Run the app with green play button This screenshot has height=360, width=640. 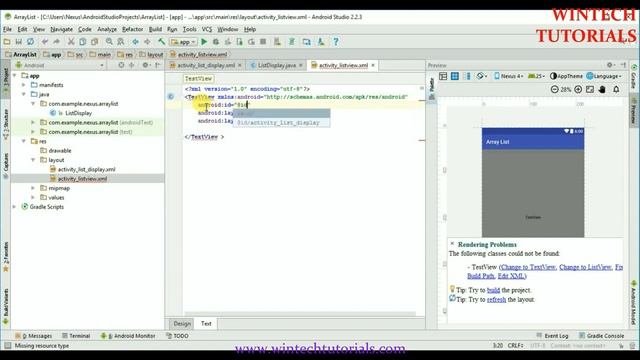204,42
